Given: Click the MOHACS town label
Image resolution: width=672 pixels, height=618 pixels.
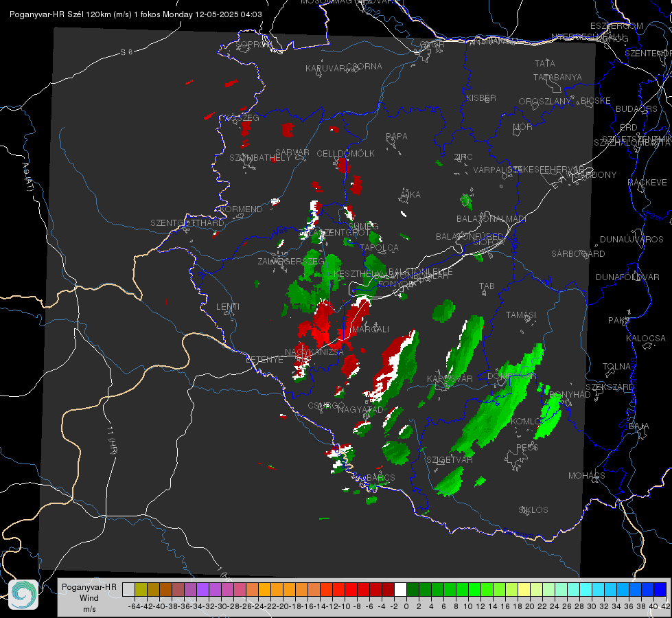Looking at the screenshot, I should pos(586,476).
